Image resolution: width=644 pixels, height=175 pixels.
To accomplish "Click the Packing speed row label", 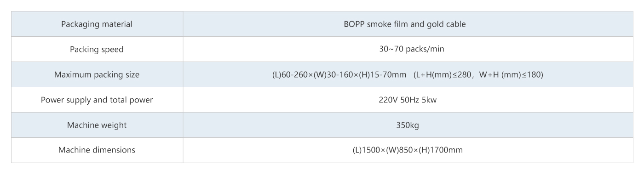I will (97, 50).
